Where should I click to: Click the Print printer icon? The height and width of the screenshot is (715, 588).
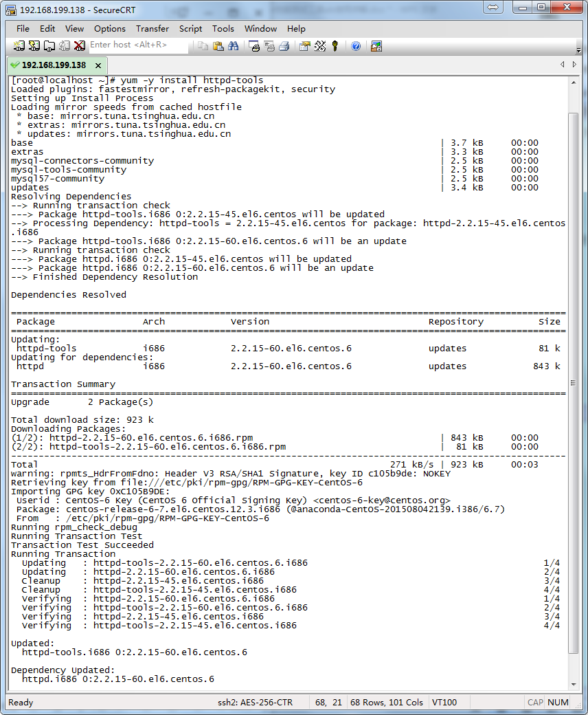click(x=284, y=46)
